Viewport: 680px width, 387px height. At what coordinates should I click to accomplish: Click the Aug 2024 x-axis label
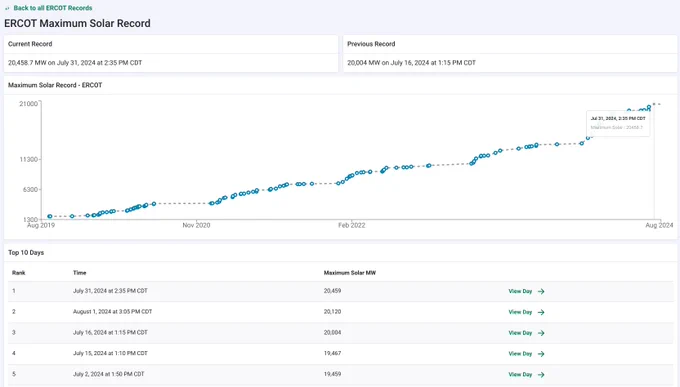click(659, 225)
